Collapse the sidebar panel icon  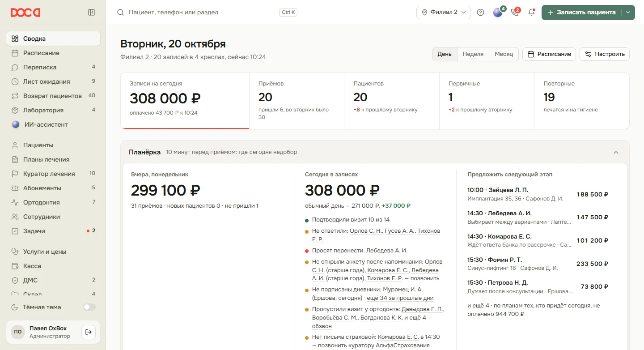click(91, 13)
